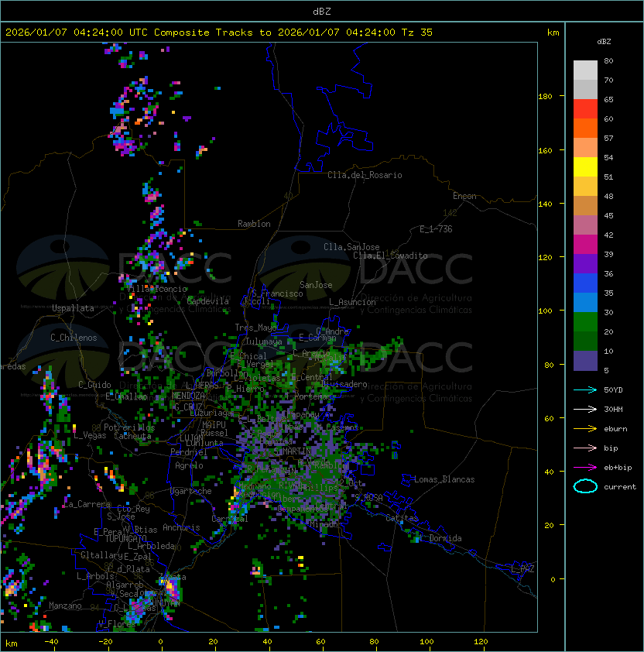Click the magenta eb+bip arrow legend icon
Viewport: 644px width, 652px height.
pos(585,468)
